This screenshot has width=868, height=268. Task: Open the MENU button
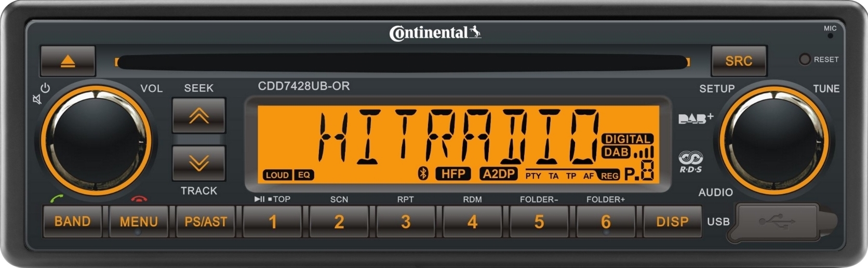click(139, 222)
